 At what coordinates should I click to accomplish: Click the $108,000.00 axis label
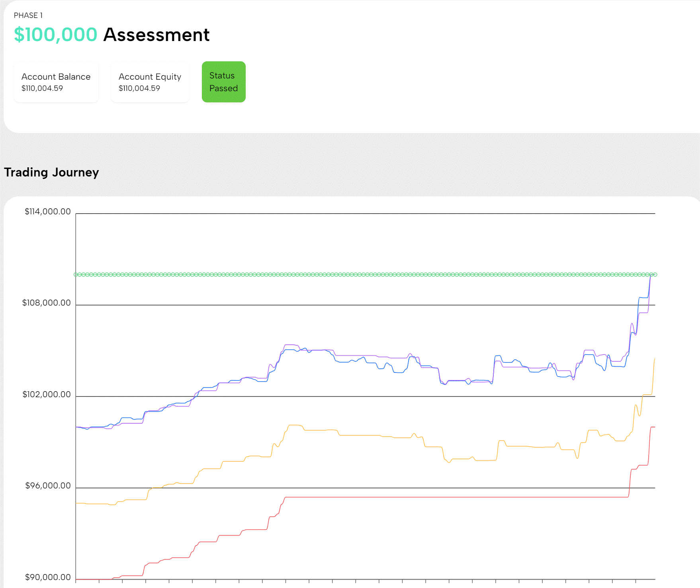46,303
